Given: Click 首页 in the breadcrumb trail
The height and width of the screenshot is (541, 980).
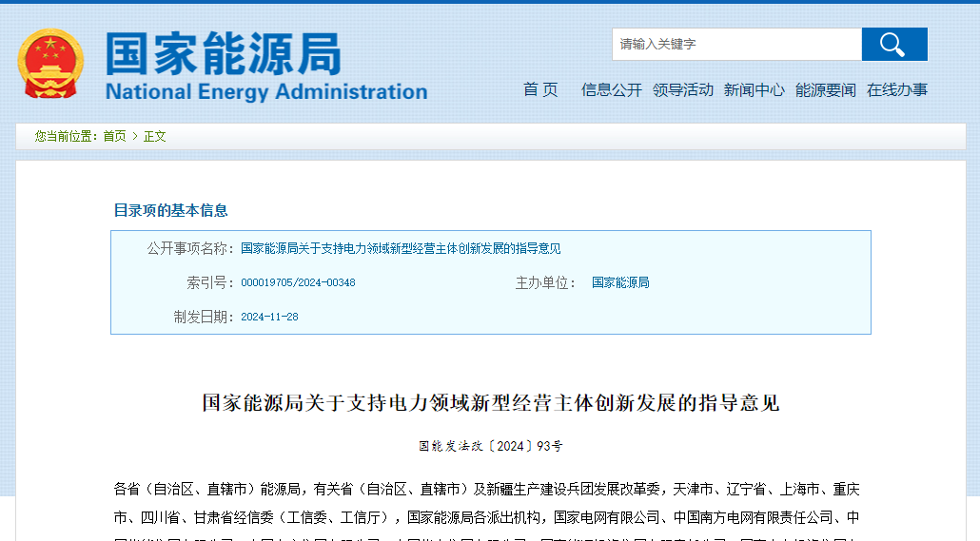Looking at the screenshot, I should click(114, 136).
